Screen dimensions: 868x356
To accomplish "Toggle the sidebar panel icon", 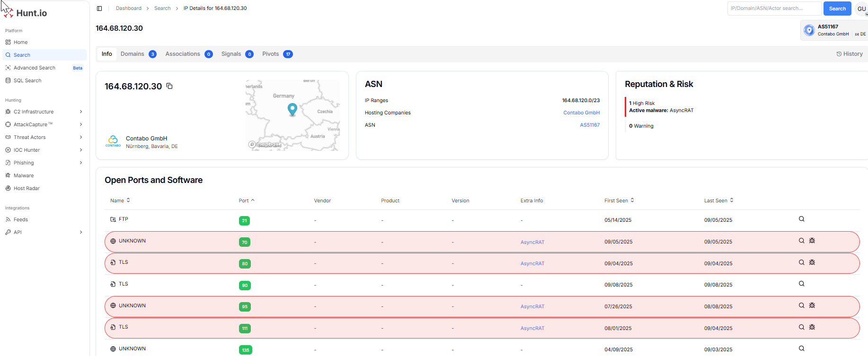I will (99, 9).
